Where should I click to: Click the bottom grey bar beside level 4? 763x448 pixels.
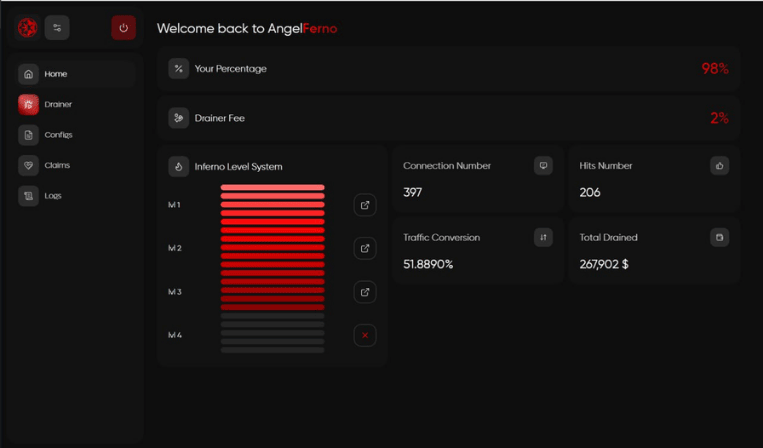[272, 350]
